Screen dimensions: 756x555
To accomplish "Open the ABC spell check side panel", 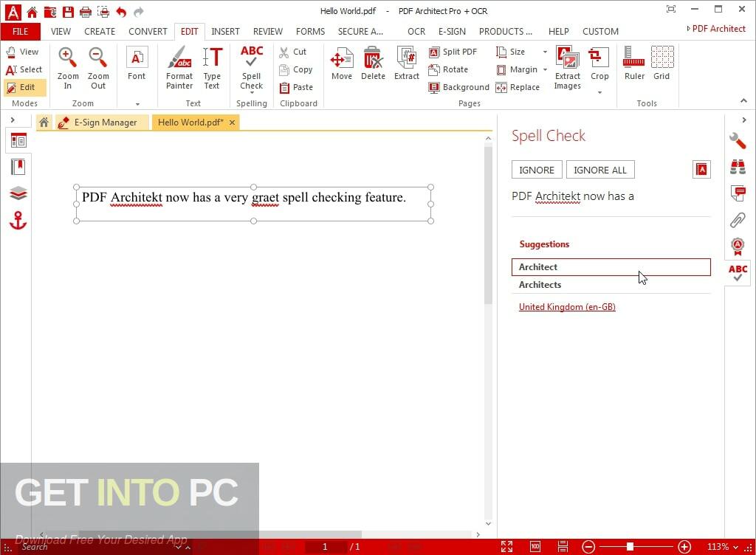I will [x=738, y=272].
